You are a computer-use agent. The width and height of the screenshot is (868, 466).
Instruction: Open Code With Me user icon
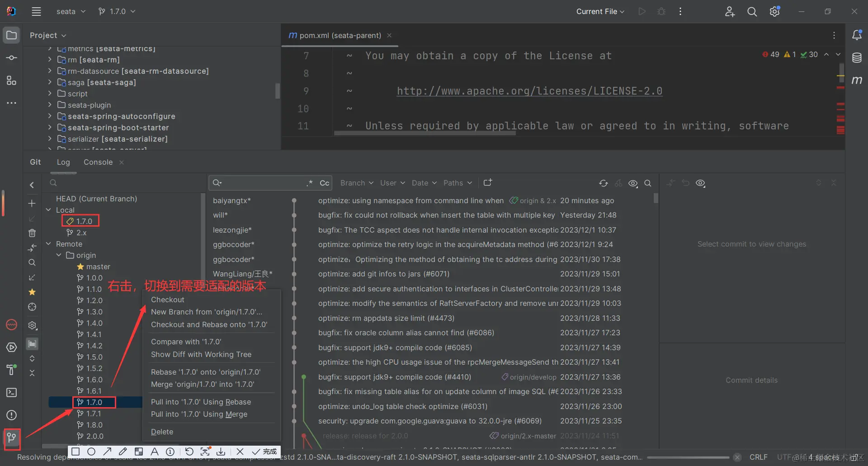[x=730, y=12]
